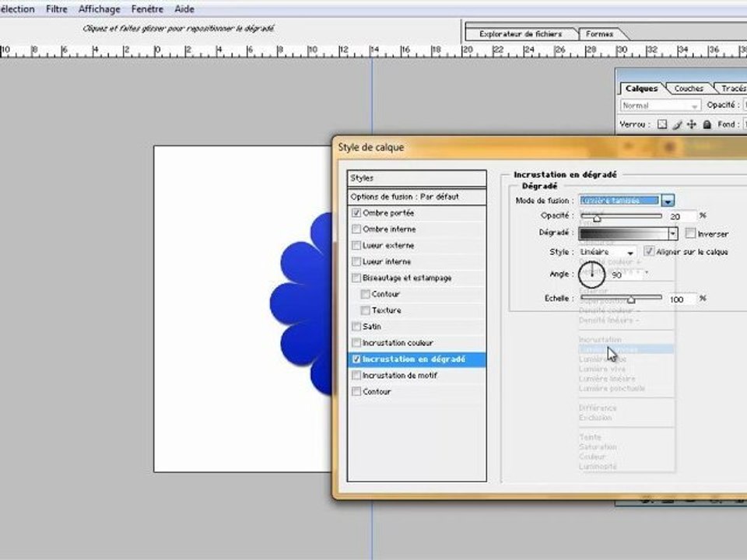Open the Dégradé picker arrow
747x560 pixels.
click(x=672, y=233)
